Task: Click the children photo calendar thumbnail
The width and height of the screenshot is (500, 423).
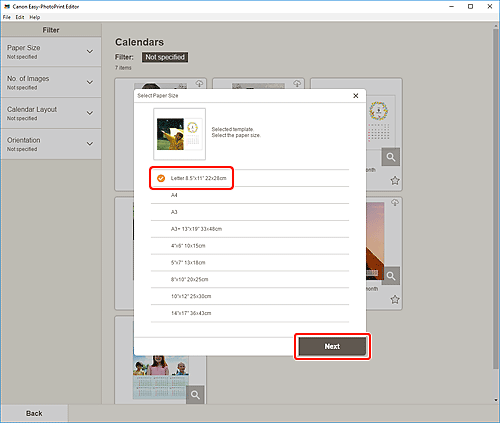Action: tap(161, 377)
